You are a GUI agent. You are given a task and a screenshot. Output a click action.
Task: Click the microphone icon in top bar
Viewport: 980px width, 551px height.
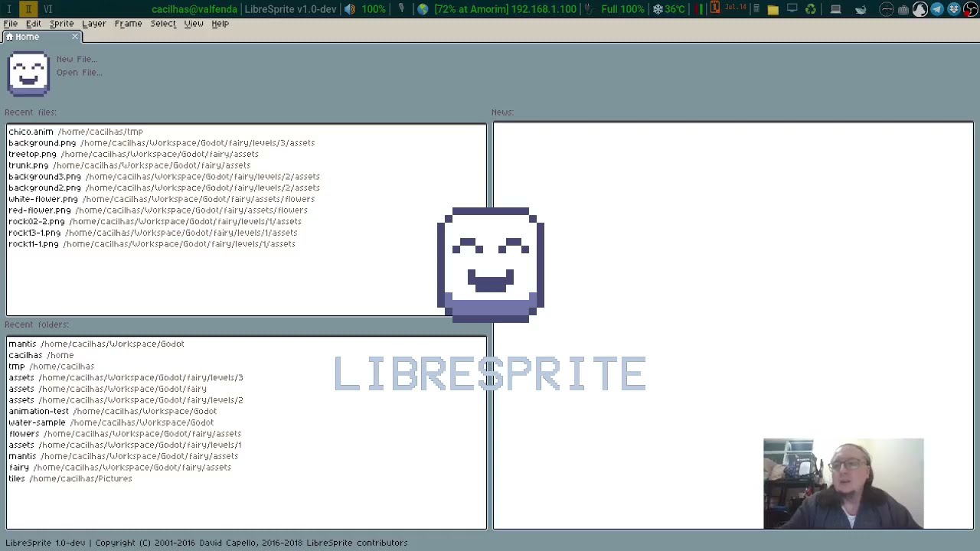coord(401,9)
